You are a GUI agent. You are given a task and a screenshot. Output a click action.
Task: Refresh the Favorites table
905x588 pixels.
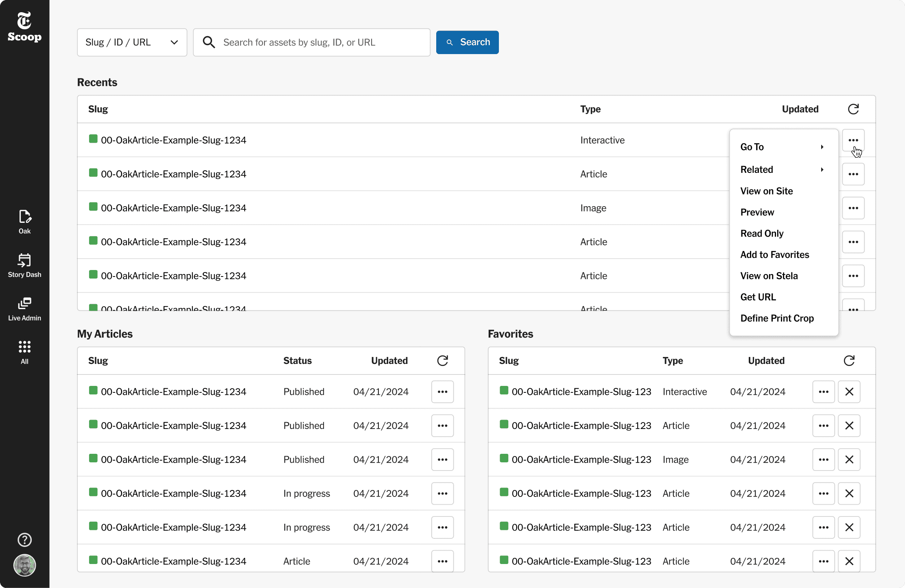tap(849, 360)
